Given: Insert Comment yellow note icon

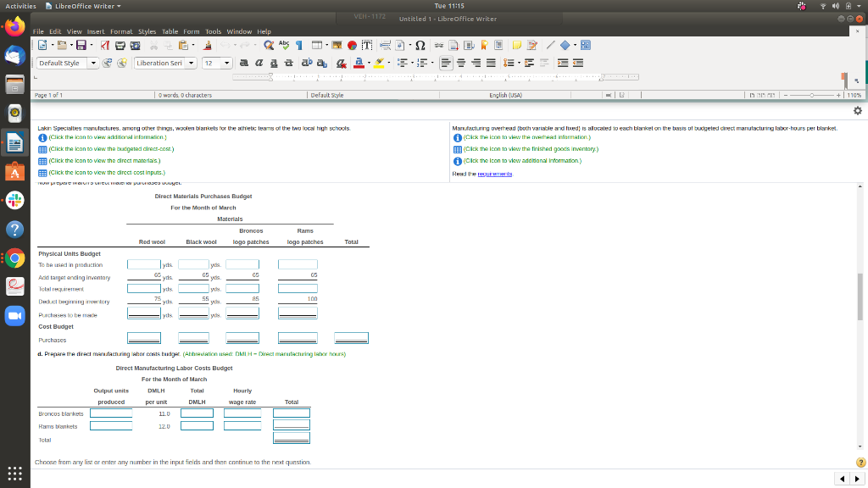Looking at the screenshot, I should click(517, 46).
